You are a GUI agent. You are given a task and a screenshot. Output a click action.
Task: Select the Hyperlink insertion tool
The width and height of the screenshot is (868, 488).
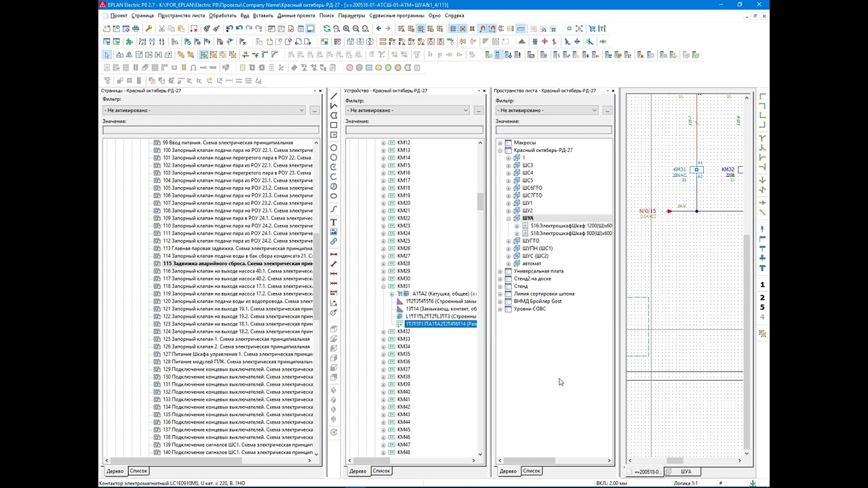pyautogui.click(x=334, y=241)
